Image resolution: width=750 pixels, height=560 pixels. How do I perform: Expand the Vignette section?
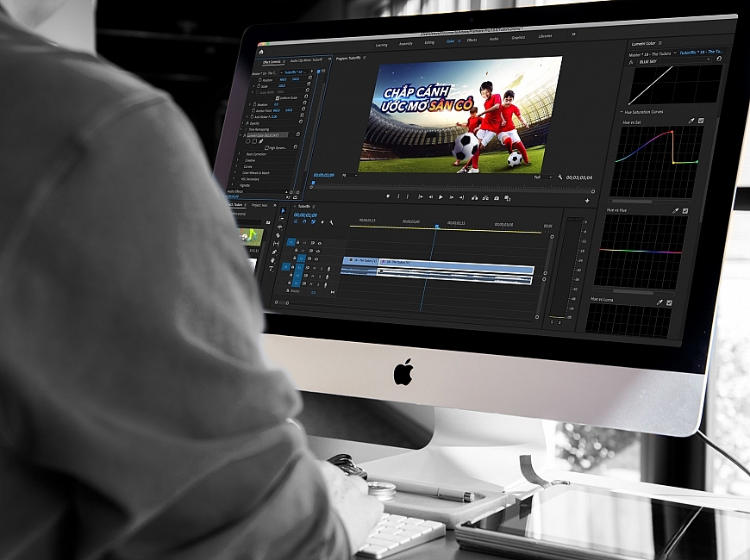(232, 184)
